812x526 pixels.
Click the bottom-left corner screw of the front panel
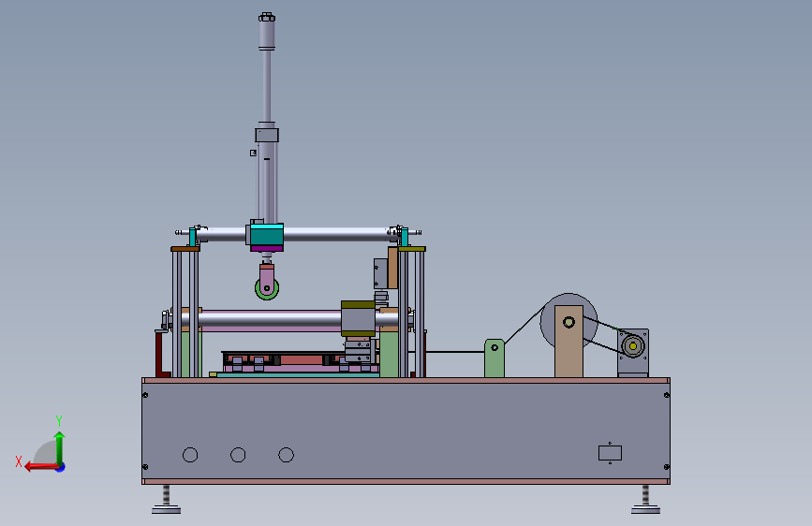point(145,467)
